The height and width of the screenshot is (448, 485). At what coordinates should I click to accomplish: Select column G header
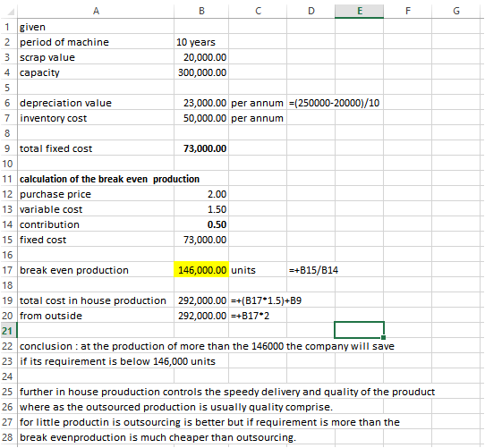click(456, 11)
